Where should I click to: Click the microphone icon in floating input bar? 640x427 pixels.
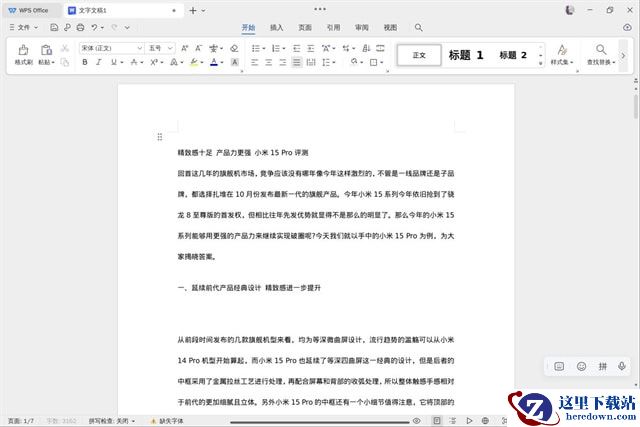click(622, 366)
